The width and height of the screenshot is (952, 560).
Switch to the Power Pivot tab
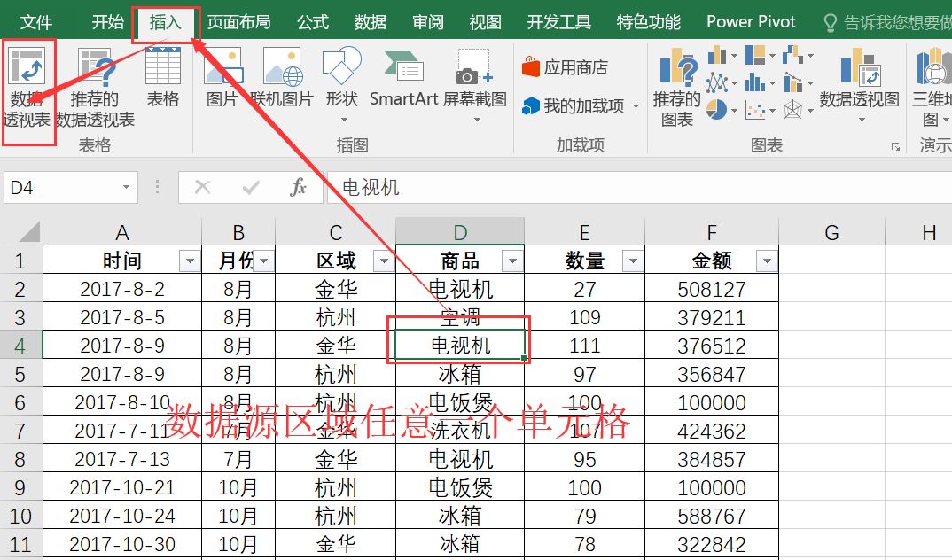tap(751, 22)
